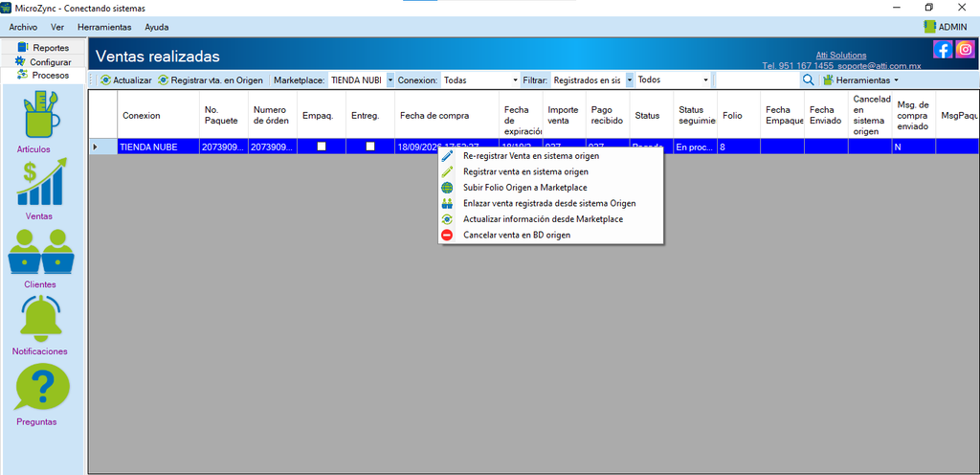980x475 pixels.
Task: Click the Status column header
Action: coord(651,115)
